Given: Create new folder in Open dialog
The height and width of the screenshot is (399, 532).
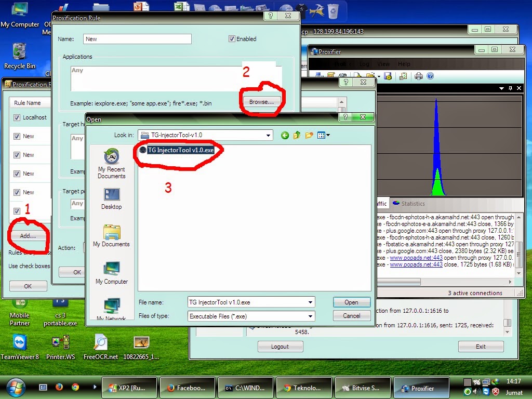Looking at the screenshot, I should pos(309,136).
